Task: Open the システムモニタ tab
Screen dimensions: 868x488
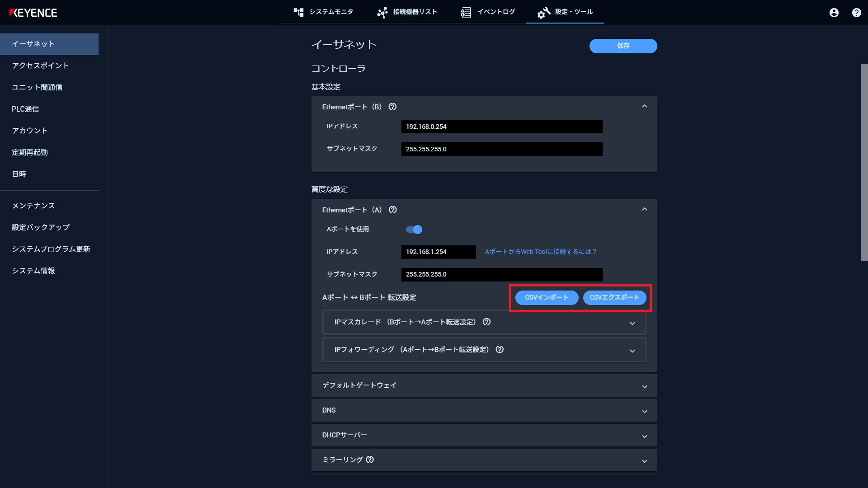Action: pos(323,12)
